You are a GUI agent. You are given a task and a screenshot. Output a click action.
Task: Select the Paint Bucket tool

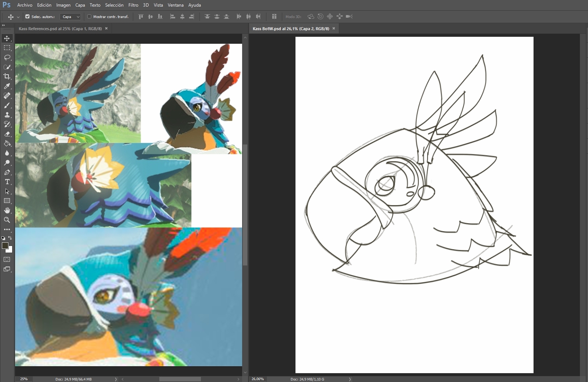7,143
